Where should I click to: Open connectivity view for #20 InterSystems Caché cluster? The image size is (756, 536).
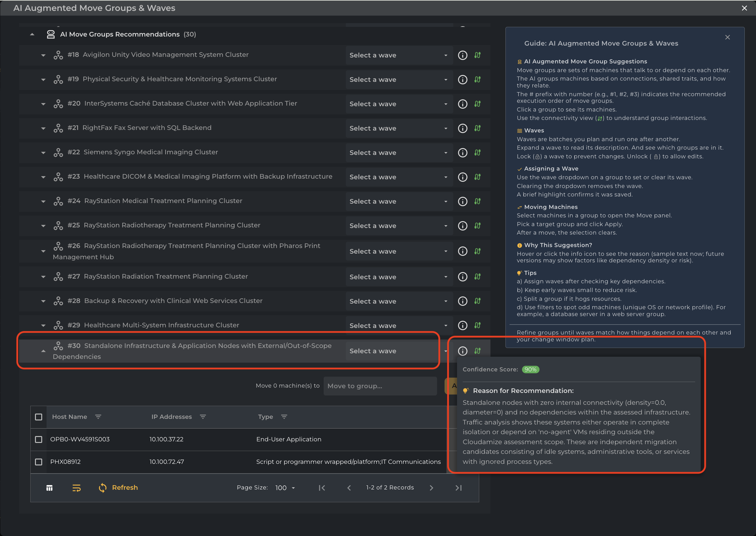point(477,104)
